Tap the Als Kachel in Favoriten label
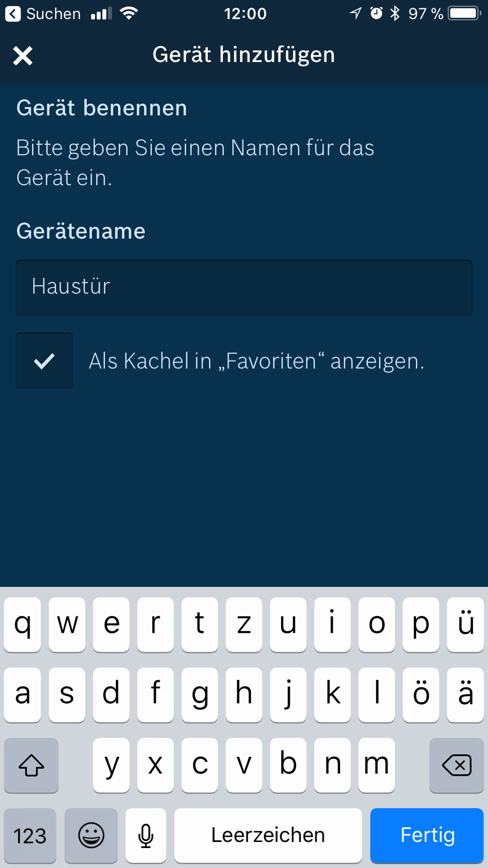 click(256, 361)
